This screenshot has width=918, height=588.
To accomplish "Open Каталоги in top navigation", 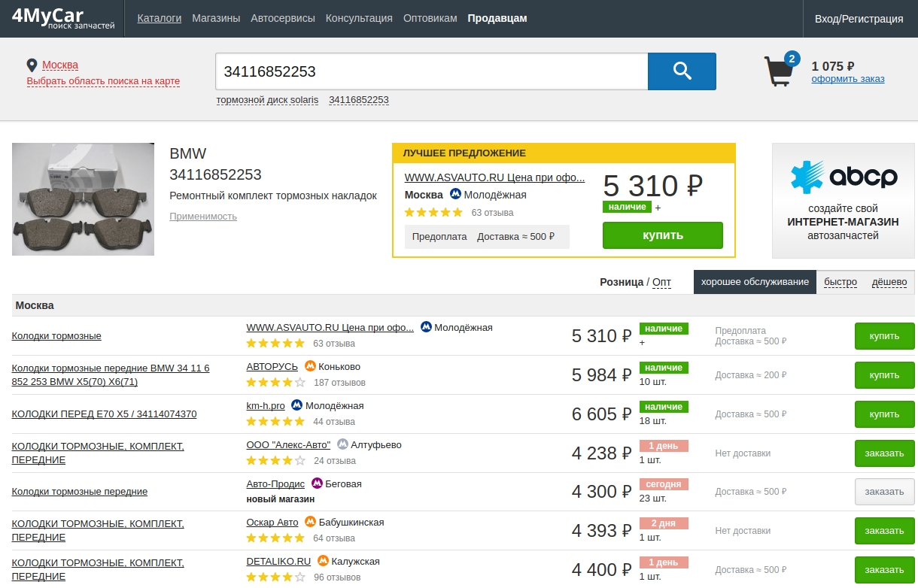I will point(159,18).
